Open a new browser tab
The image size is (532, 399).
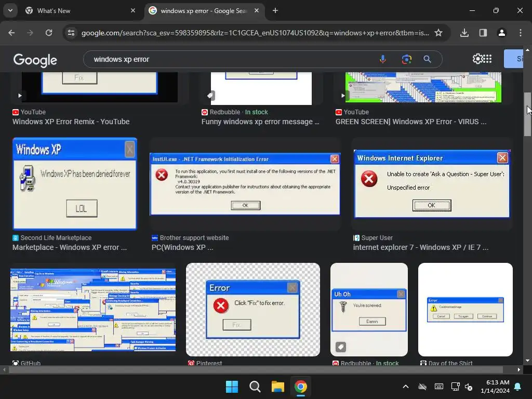275,10
